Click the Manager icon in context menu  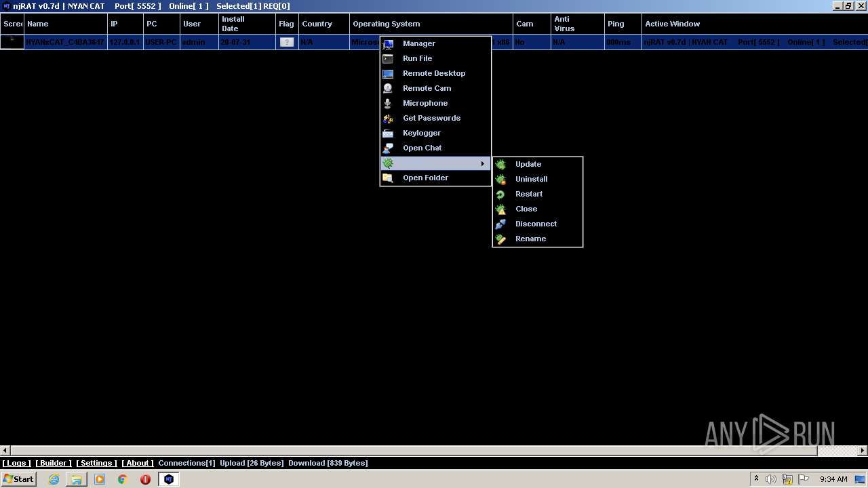pyautogui.click(x=388, y=44)
